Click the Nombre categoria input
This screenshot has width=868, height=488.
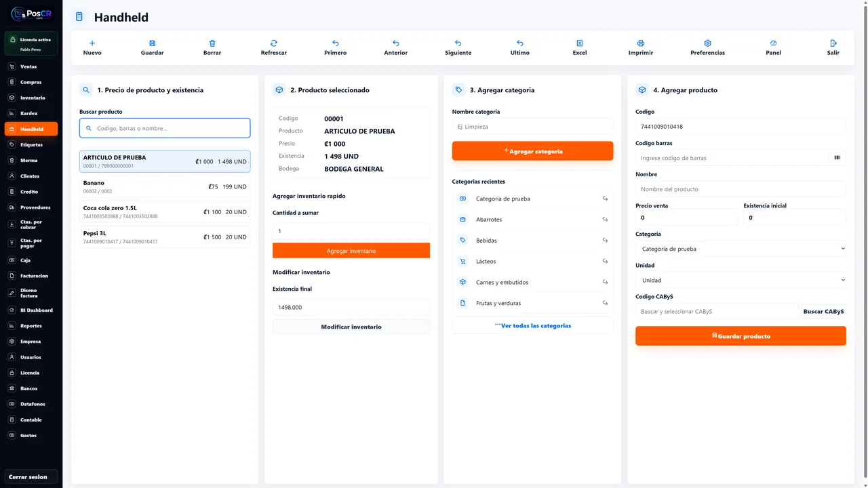pos(532,127)
